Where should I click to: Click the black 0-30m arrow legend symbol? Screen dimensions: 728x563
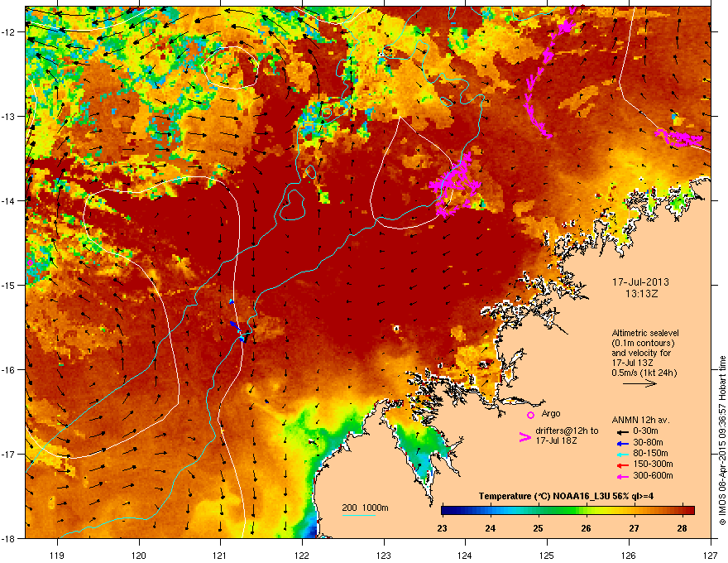623,432
